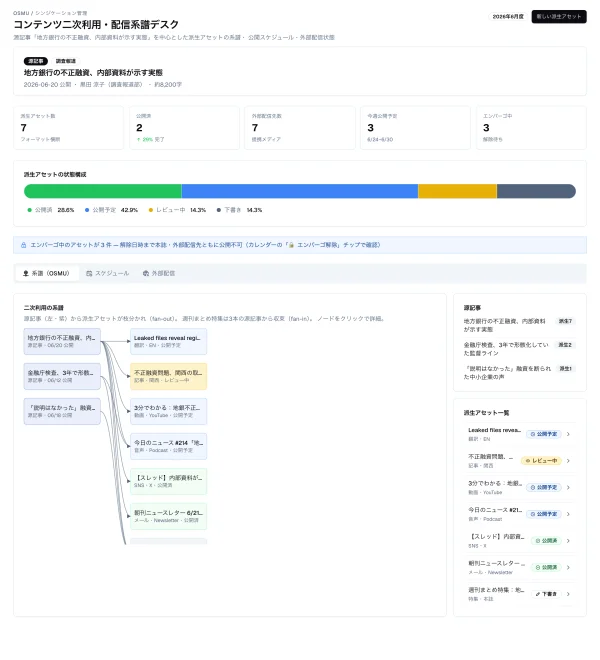
Task: Expand 不正融資問題 row chevron in asset list
Action: tap(568, 460)
